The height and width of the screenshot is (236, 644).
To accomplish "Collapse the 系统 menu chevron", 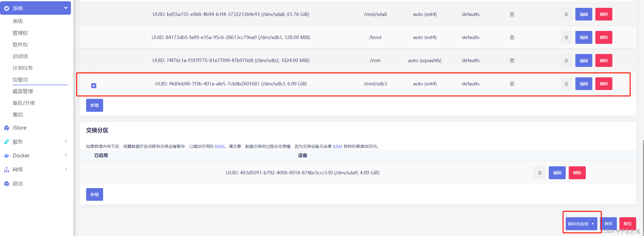I will [x=66, y=8].
